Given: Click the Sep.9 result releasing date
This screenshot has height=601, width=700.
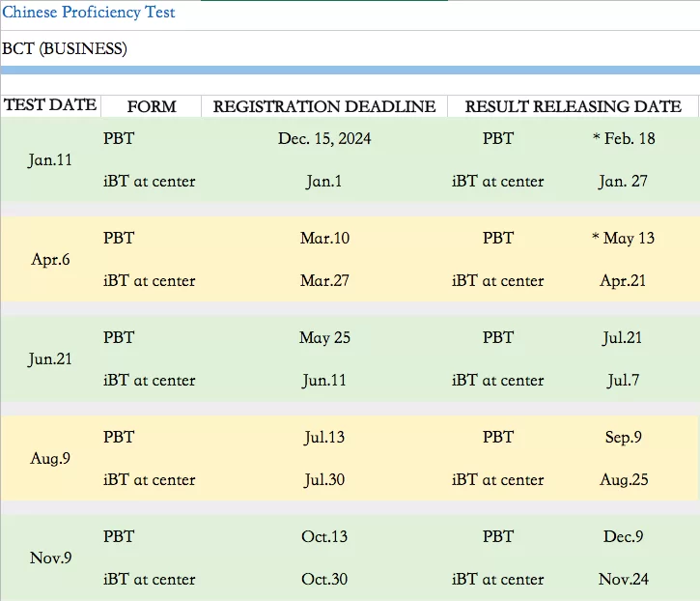Looking at the screenshot, I should (x=624, y=437).
